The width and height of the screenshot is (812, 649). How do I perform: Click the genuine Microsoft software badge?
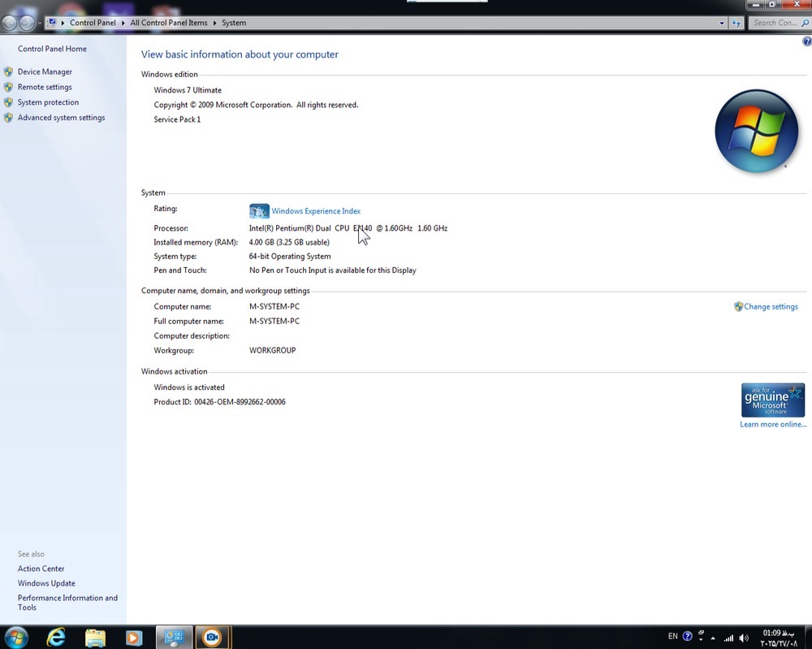pos(773,400)
